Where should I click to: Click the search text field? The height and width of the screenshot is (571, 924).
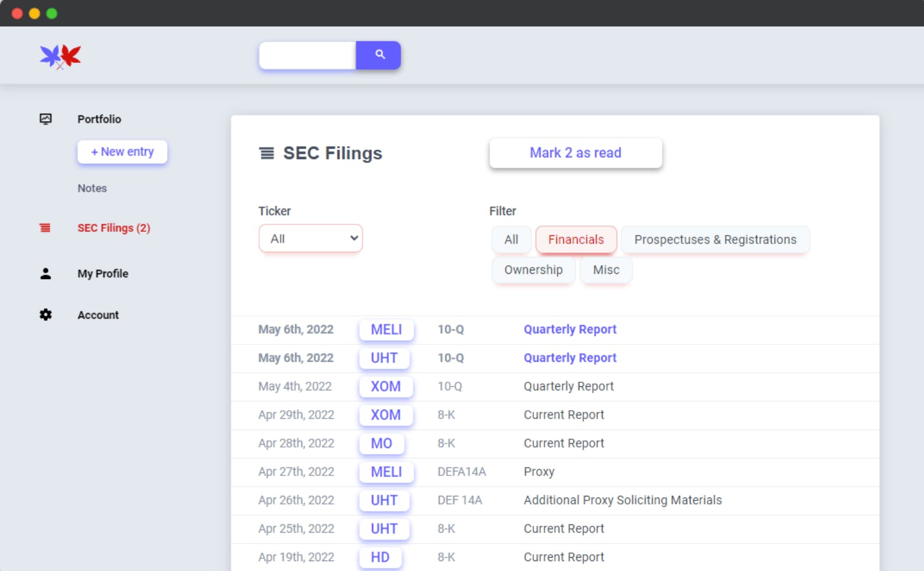(307, 55)
